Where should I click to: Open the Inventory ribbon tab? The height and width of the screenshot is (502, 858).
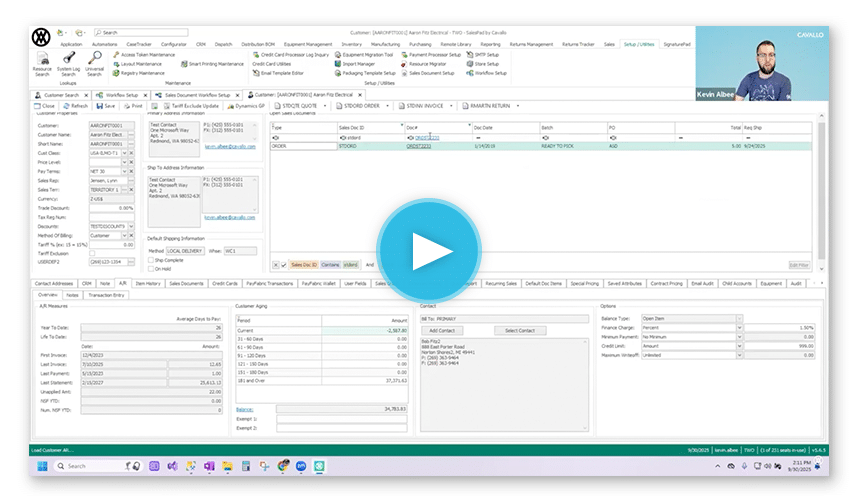click(x=351, y=45)
